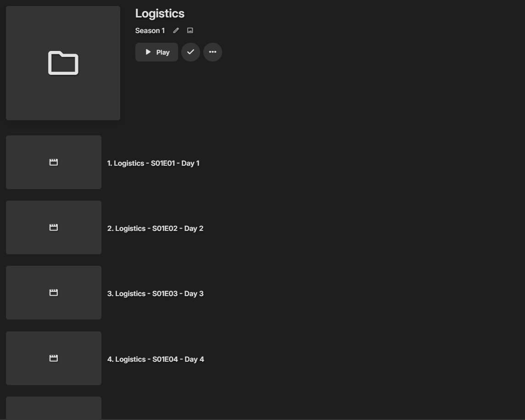Open thumbnail of episode Day 4

click(54, 358)
